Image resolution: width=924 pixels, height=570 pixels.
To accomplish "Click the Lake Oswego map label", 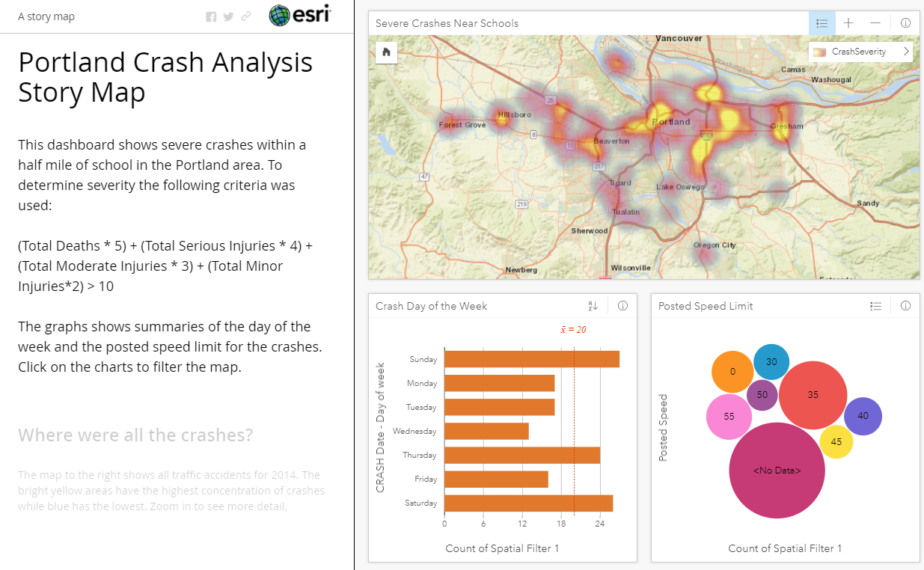I will point(680,186).
